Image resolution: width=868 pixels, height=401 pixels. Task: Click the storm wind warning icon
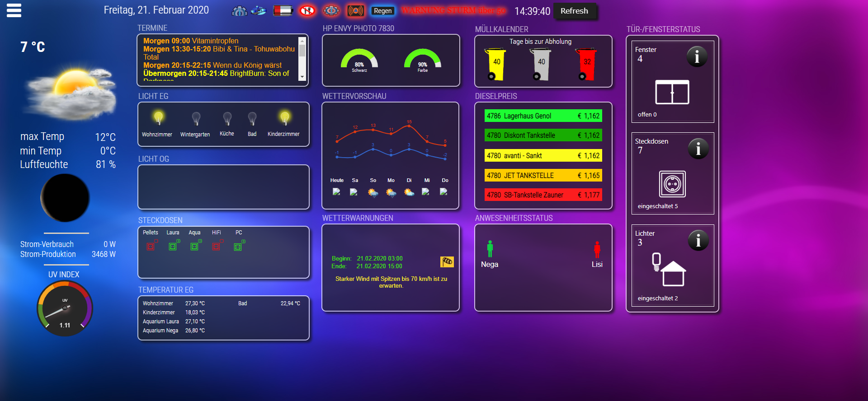coord(447,261)
